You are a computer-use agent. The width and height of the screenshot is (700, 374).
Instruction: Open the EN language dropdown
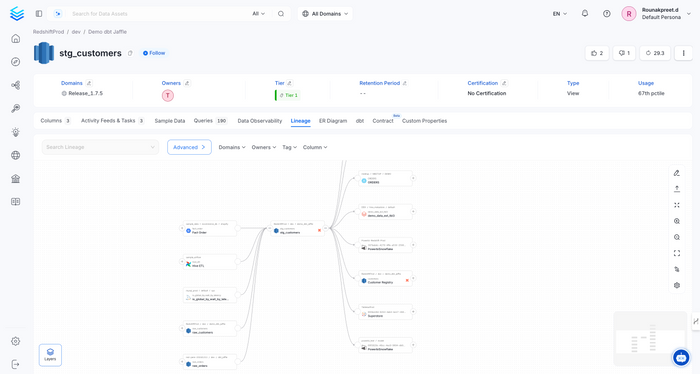tap(560, 14)
